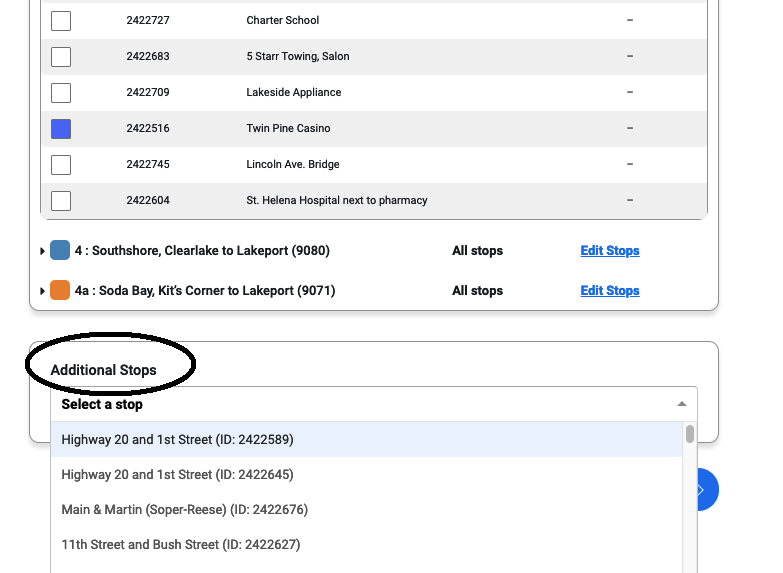Click stop ID 2422604
This screenshot has width=783, height=573.
click(x=148, y=200)
